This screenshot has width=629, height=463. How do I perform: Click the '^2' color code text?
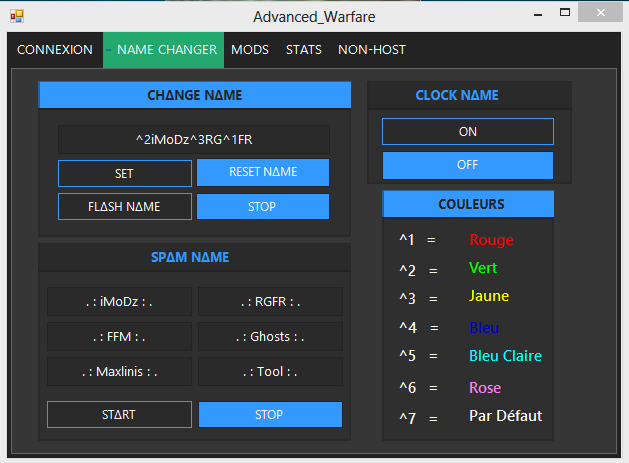click(407, 270)
